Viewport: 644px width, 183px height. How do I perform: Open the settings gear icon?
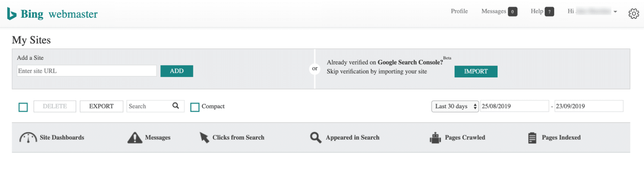tap(634, 14)
